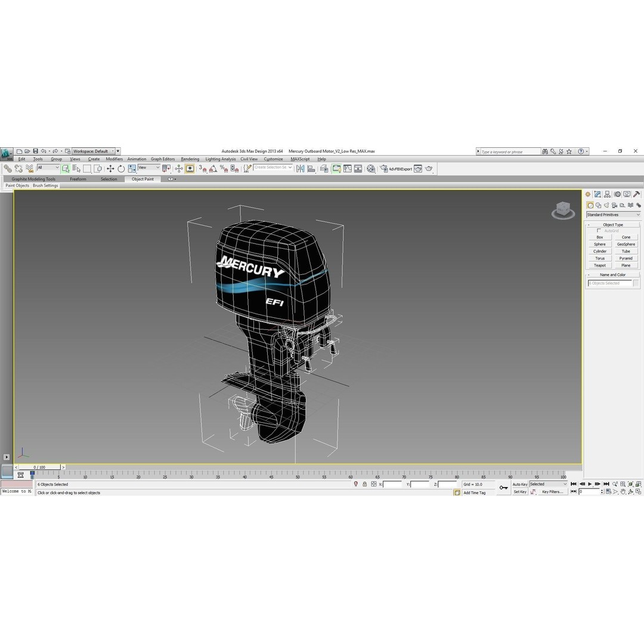The image size is (644, 644).
Task: Toggle Spinner Snap
Action: 234,168
